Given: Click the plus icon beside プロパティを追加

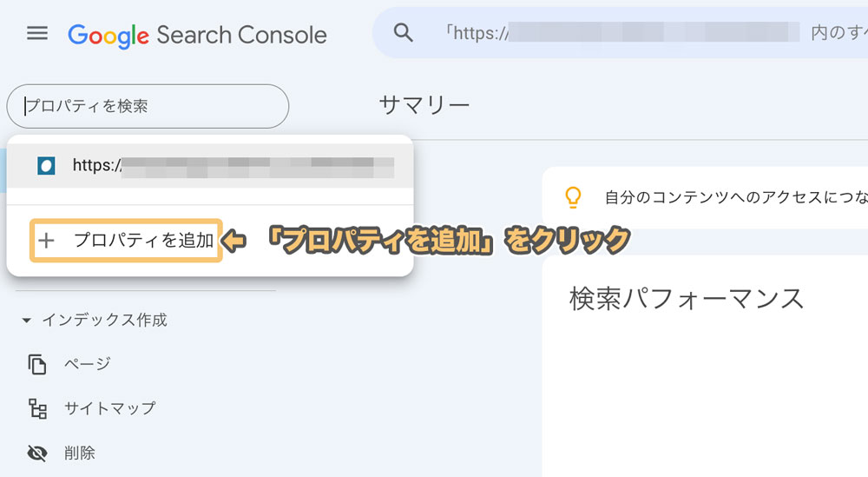Looking at the screenshot, I should [46, 241].
